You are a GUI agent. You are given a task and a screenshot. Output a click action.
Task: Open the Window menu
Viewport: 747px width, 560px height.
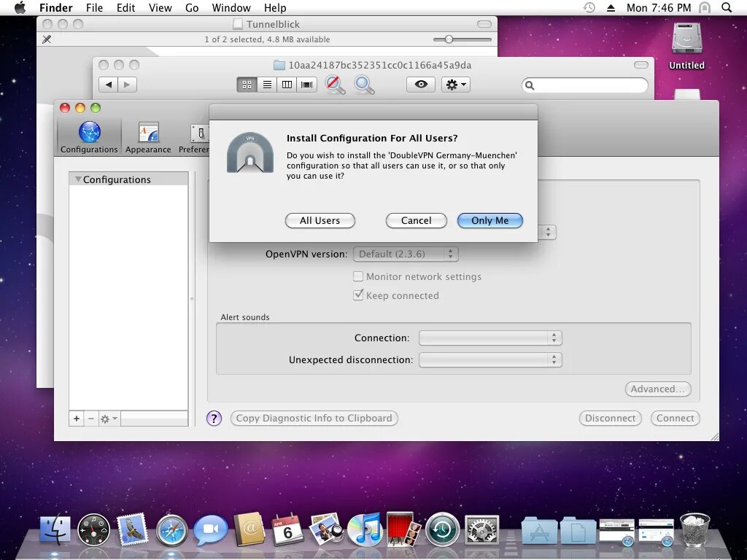pos(231,7)
